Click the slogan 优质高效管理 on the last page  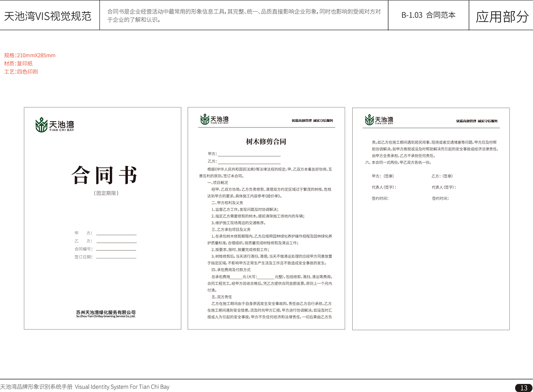pos(466,121)
